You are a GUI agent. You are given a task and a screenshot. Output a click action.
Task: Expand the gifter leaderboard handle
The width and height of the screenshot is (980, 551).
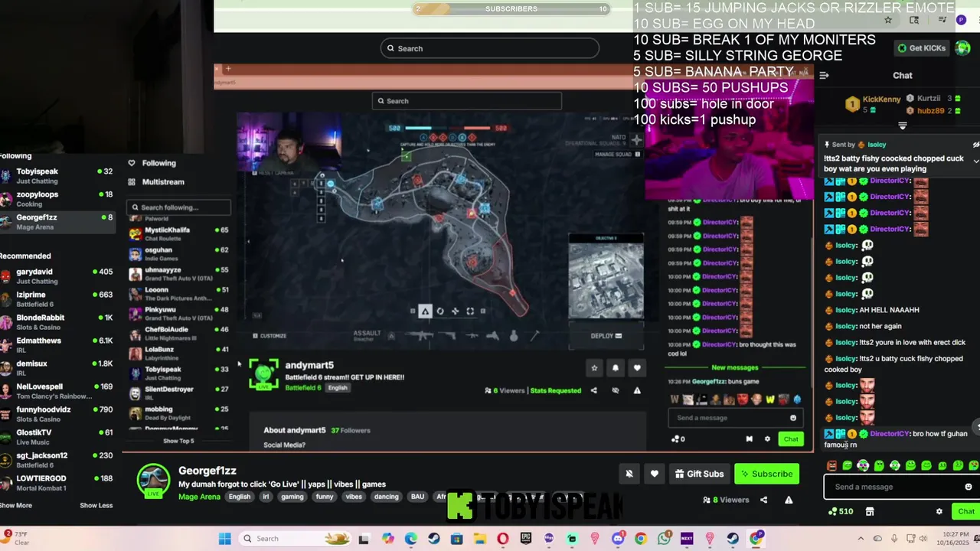[x=903, y=126]
